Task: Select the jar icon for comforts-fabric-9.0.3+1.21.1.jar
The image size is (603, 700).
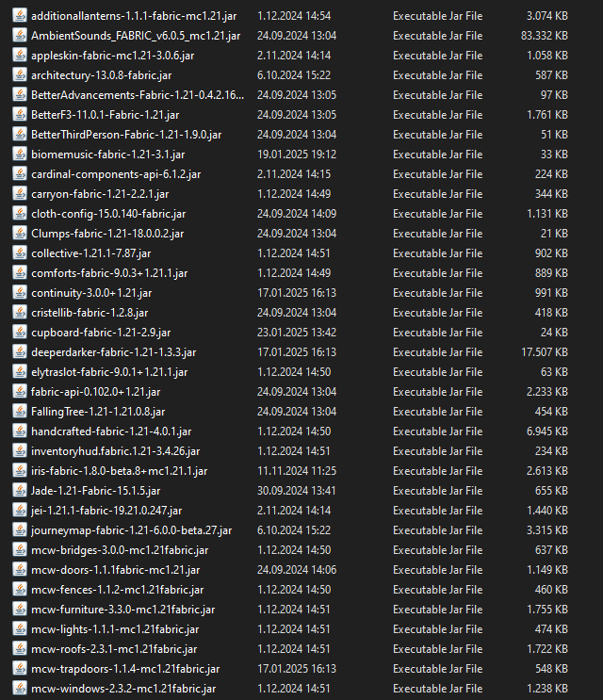Action: (19, 273)
